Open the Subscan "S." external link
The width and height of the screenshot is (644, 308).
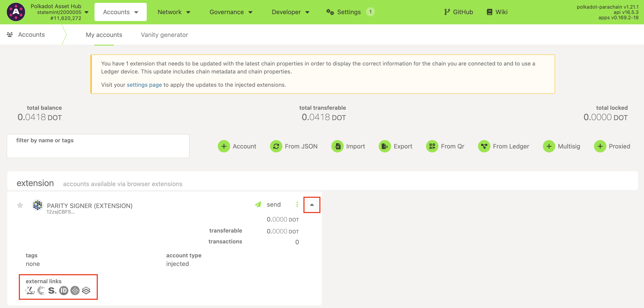click(52, 290)
